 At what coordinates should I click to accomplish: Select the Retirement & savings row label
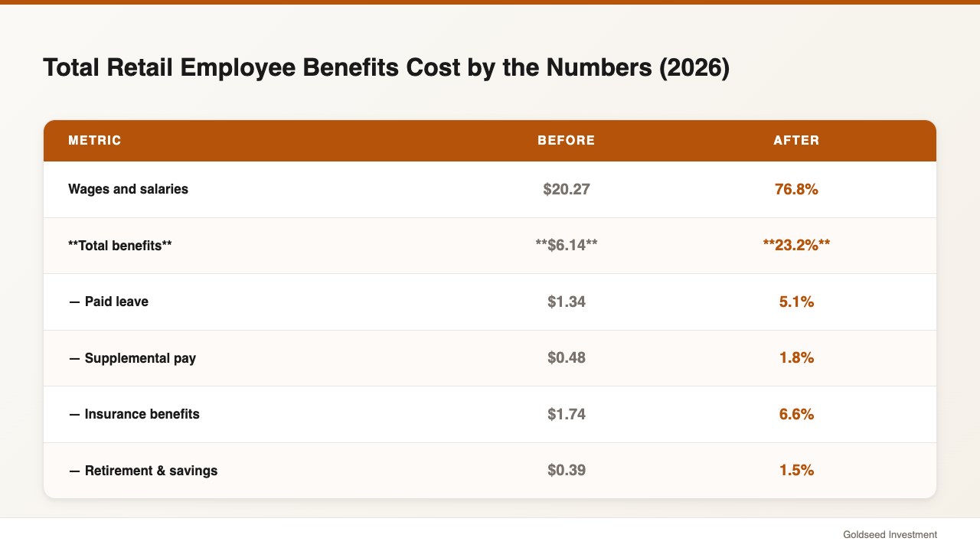pos(143,471)
